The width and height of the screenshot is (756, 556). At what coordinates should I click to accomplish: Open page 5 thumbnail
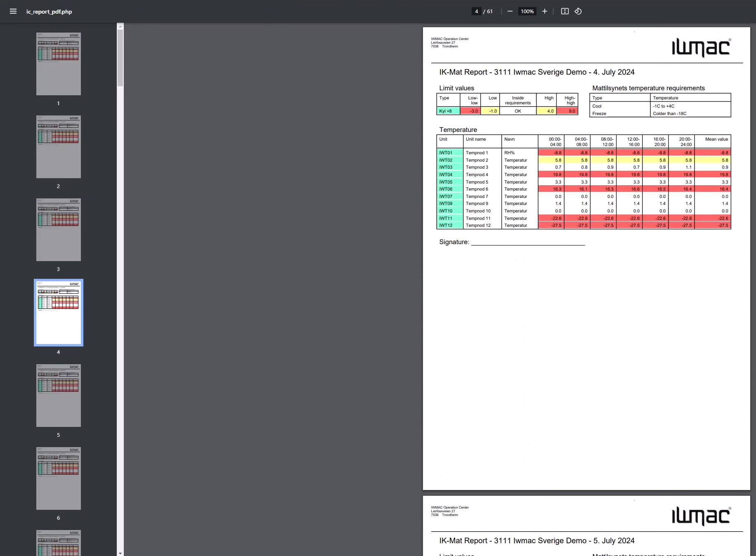59,396
